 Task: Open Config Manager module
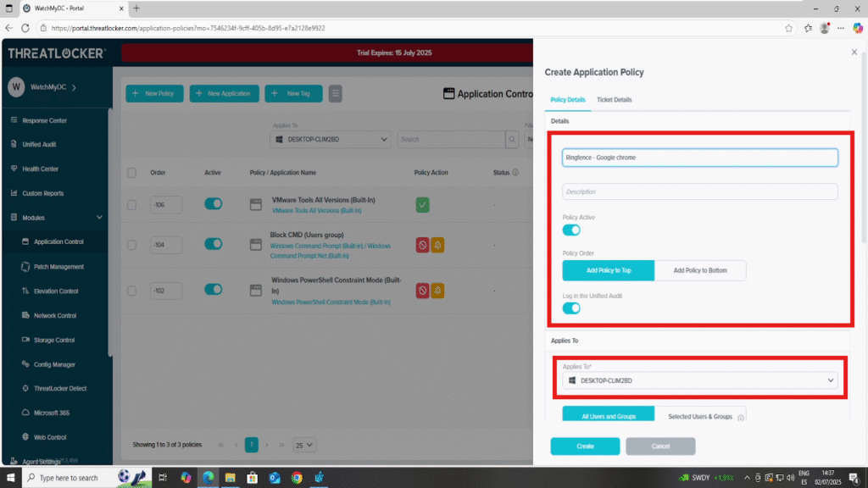click(x=53, y=364)
